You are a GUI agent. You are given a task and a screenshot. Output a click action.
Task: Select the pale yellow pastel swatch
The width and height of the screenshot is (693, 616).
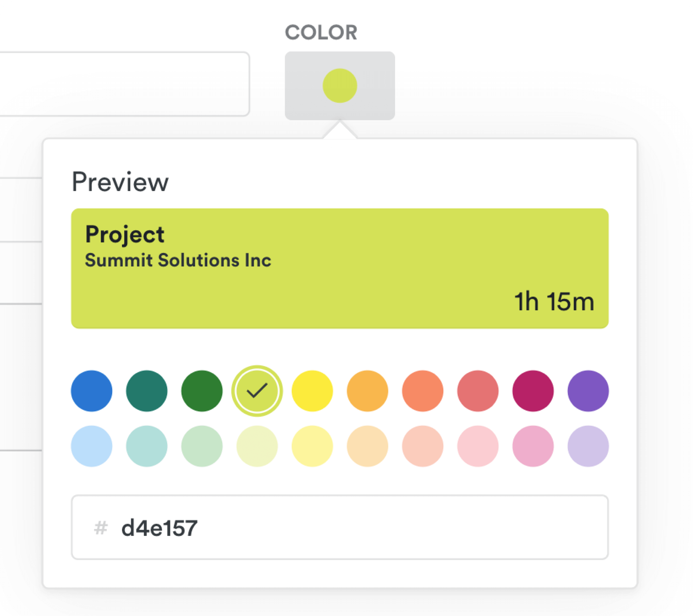(312, 446)
